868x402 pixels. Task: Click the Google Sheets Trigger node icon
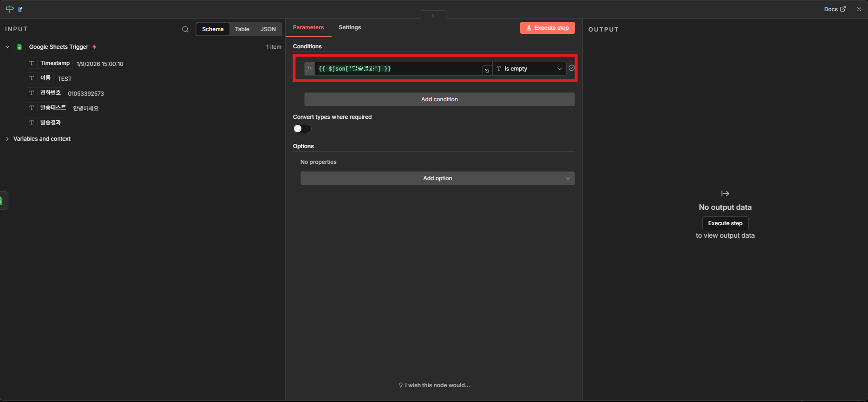point(20,47)
